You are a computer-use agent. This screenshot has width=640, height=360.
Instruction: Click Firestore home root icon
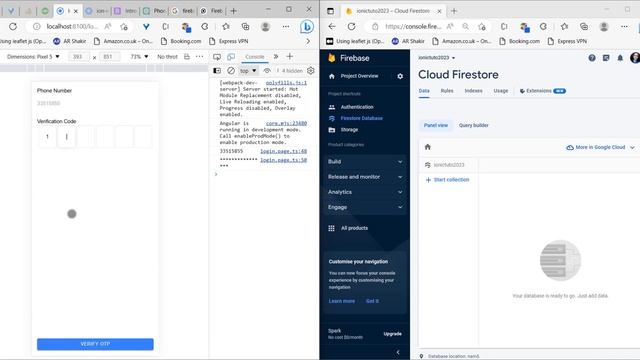tap(428, 147)
